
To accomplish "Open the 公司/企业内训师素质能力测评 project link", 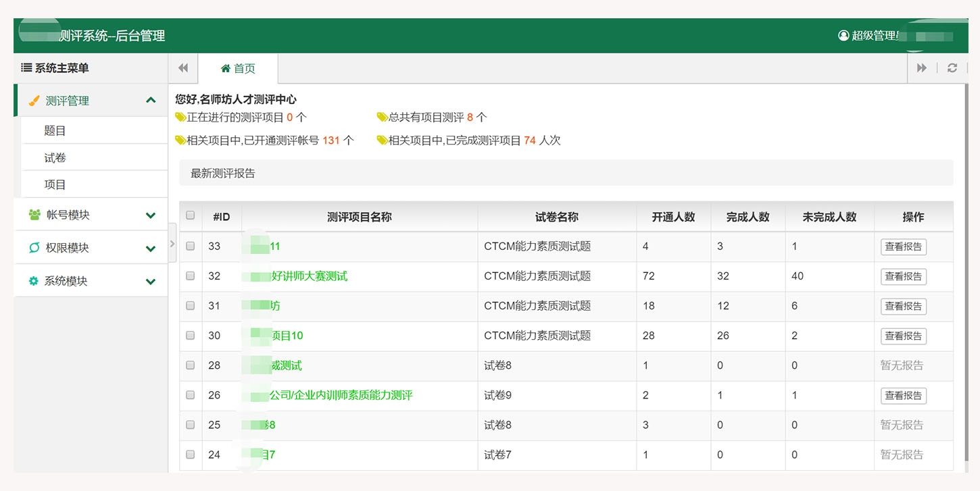I will point(341,395).
